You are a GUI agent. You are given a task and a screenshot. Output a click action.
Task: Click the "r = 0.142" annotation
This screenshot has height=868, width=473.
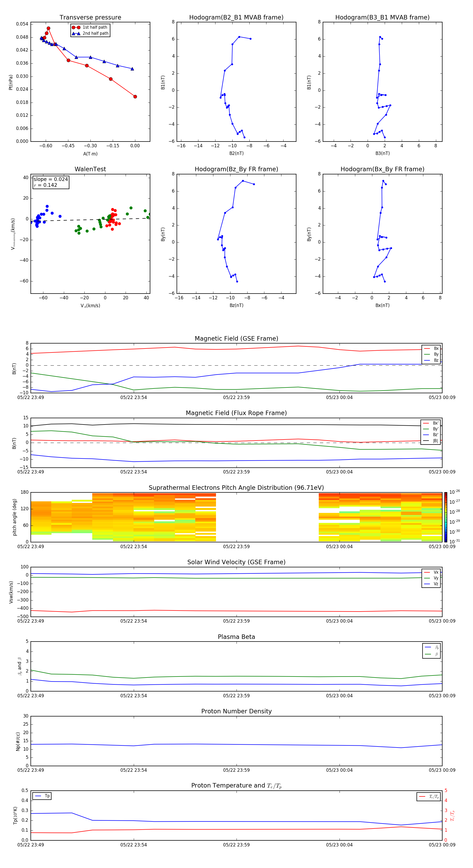(45, 185)
